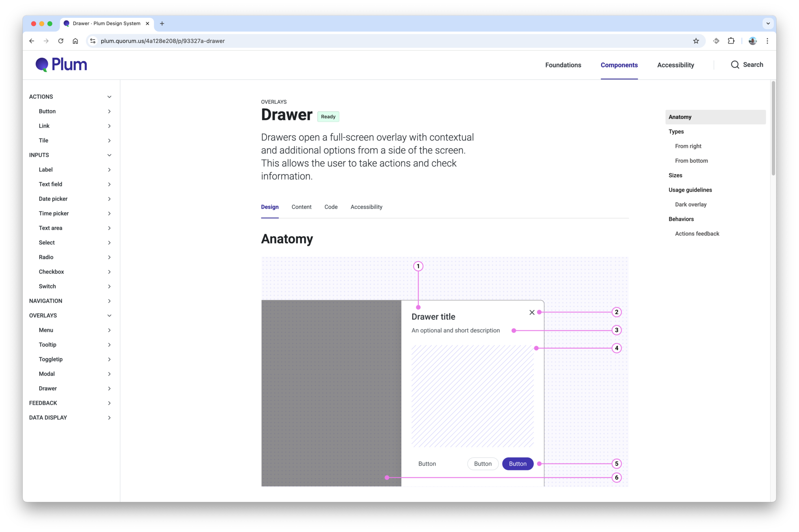799x532 pixels.
Task: Expand the Modal item chevron
Action: (x=109, y=374)
